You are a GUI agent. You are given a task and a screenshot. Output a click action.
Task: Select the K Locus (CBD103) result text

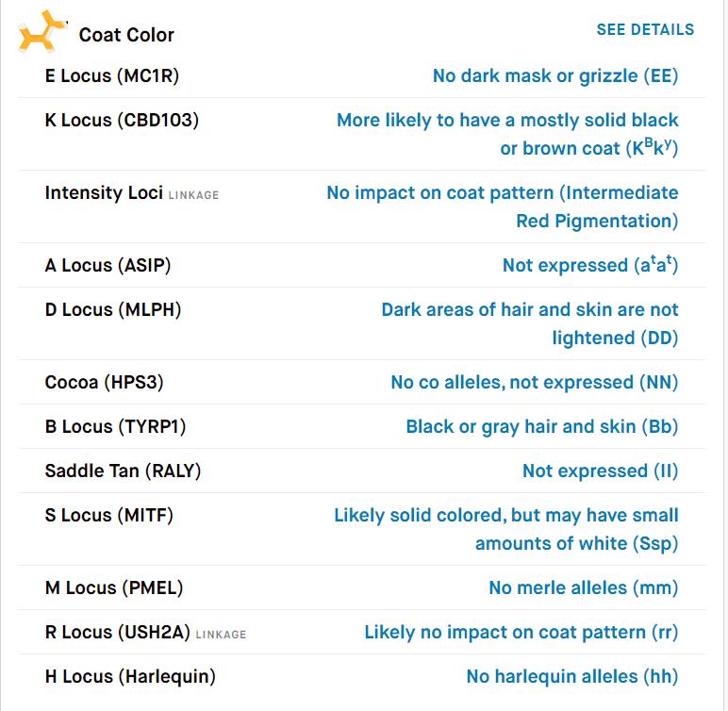point(507,134)
